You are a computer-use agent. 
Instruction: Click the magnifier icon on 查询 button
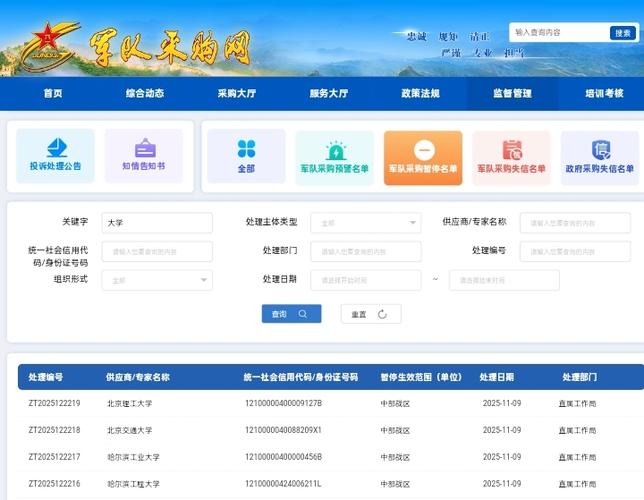(303, 314)
